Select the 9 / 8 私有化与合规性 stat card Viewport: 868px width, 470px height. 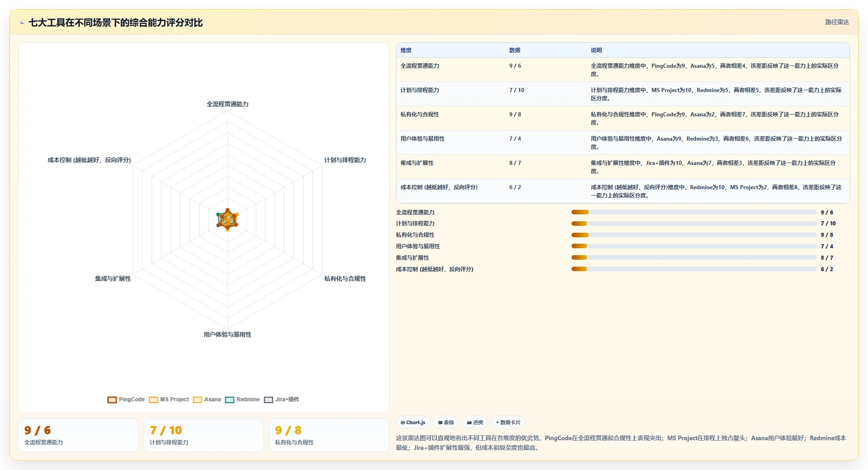(x=329, y=435)
